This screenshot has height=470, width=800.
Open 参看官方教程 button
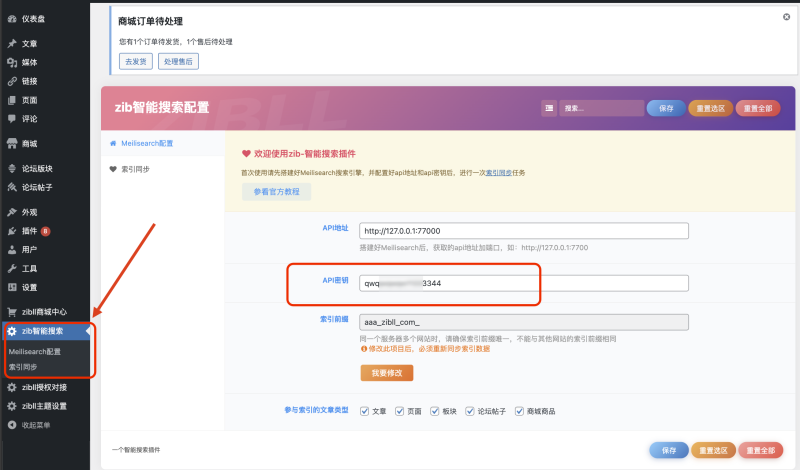click(x=277, y=191)
